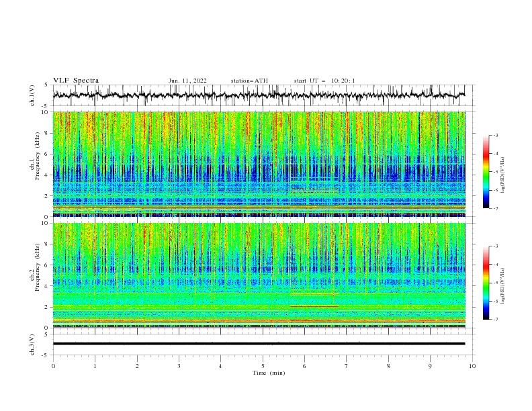Click the "-3" tick on lower color bar
The width and height of the screenshot is (532, 411).
coord(495,246)
